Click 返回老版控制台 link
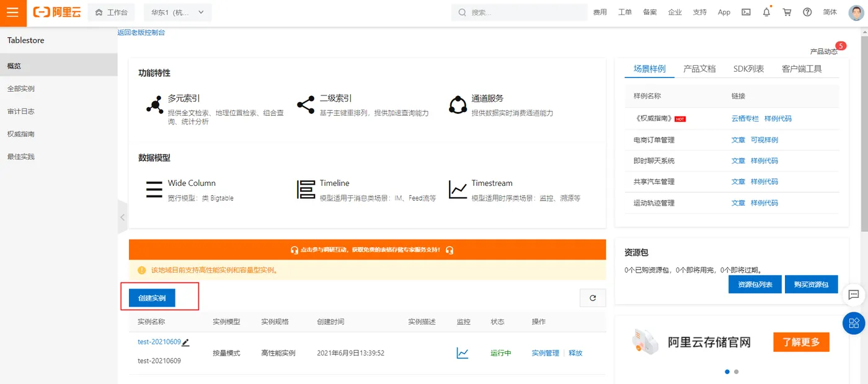Viewport: 868px width, 384px height. tap(141, 32)
